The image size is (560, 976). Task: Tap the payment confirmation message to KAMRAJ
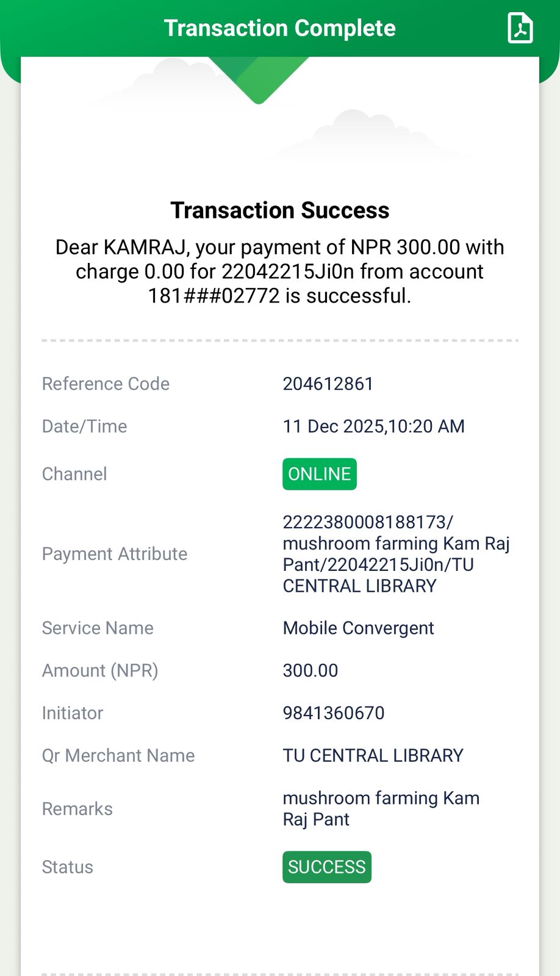tap(279, 271)
